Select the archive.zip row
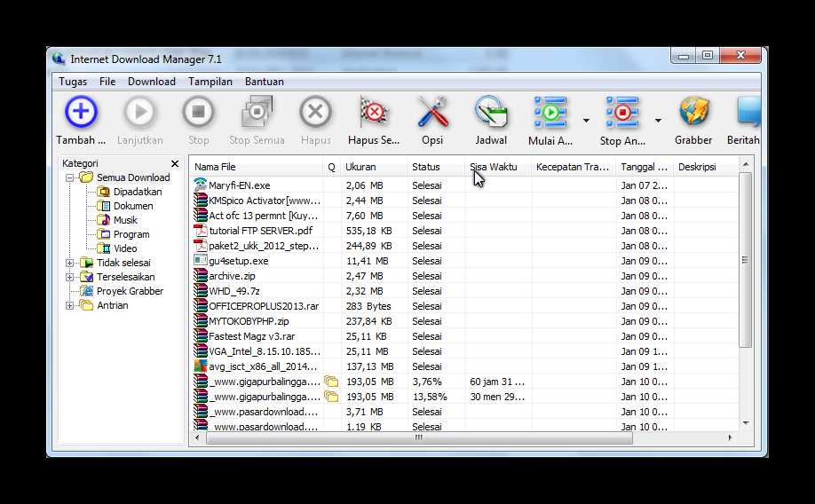 464,276
